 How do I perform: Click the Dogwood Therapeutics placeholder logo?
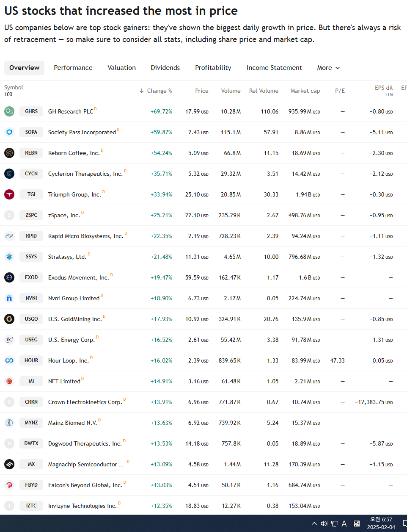point(9,443)
